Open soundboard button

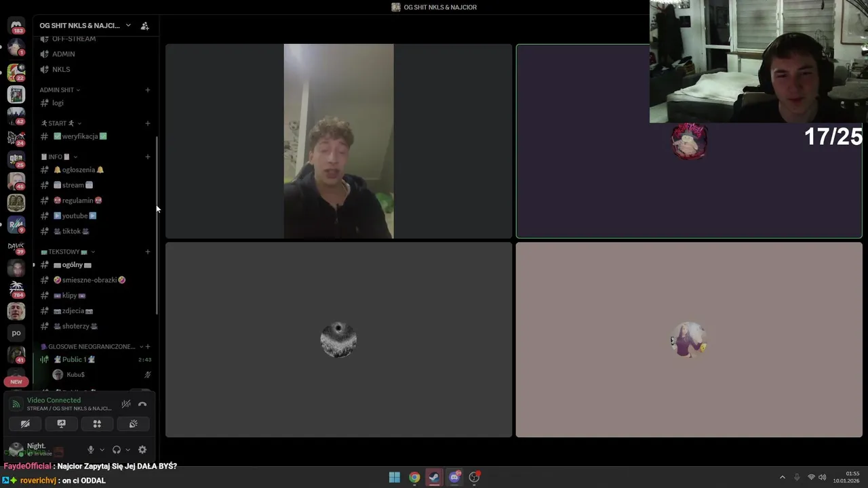[133, 424]
